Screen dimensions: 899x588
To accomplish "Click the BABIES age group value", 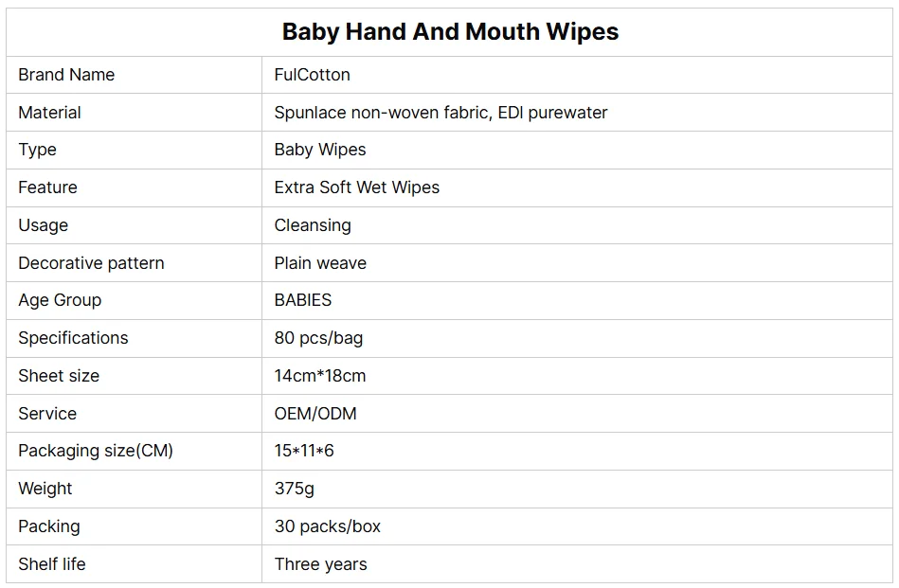I will click(303, 300).
